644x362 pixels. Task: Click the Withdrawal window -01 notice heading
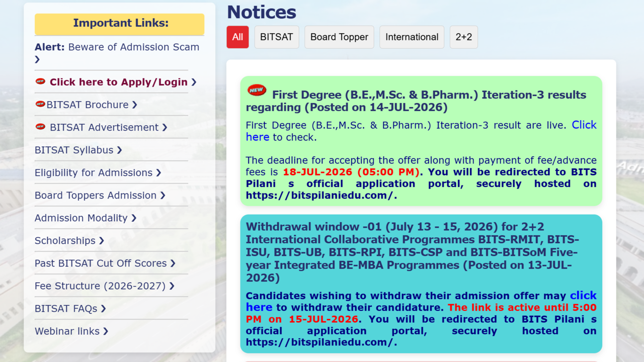pyautogui.click(x=412, y=252)
